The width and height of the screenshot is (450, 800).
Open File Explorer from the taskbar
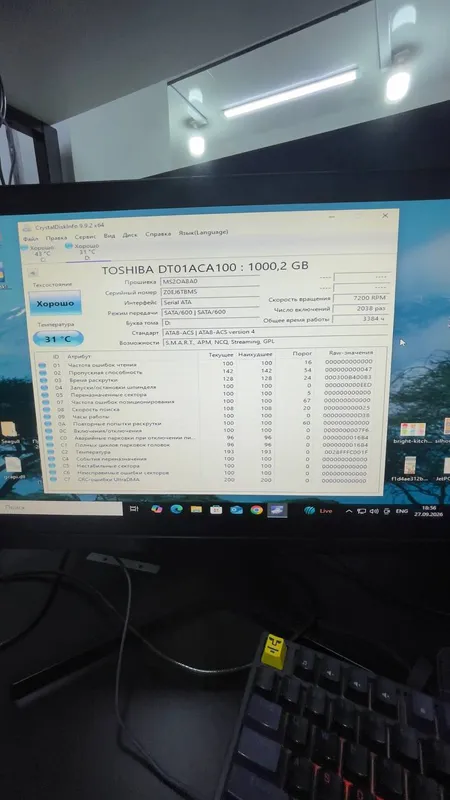point(196,509)
